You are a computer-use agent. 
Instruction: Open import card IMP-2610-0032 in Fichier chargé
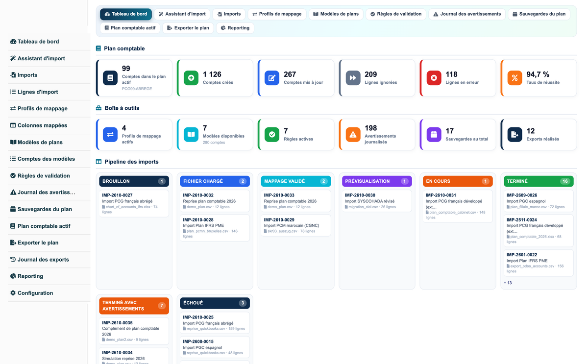click(215, 201)
